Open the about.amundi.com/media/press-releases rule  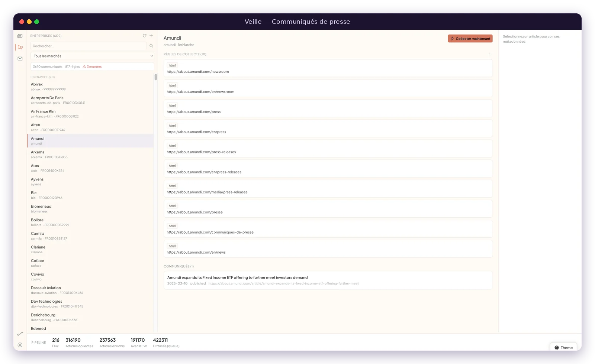pos(328,189)
